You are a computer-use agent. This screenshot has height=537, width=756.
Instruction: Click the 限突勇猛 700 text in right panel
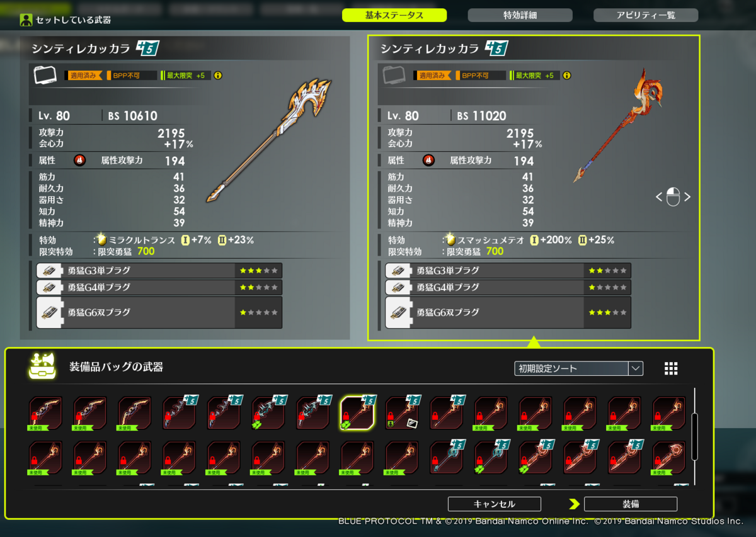tap(475, 251)
